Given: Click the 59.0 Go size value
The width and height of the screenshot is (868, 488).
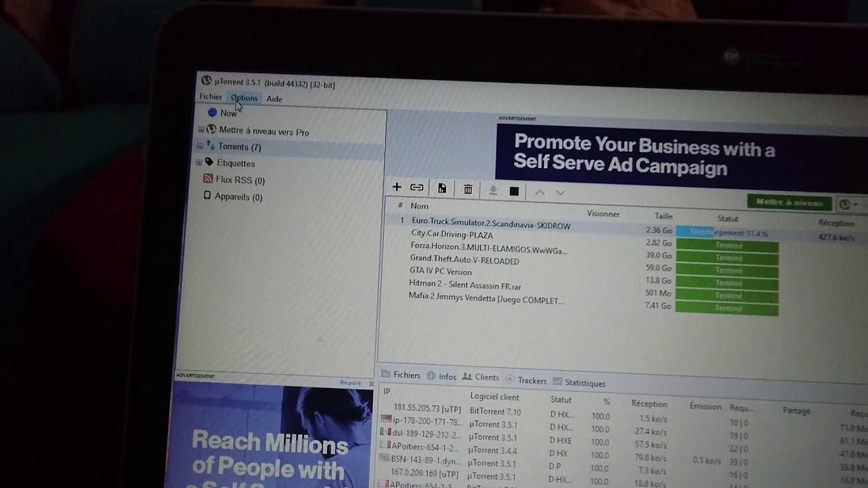Looking at the screenshot, I should 658,268.
